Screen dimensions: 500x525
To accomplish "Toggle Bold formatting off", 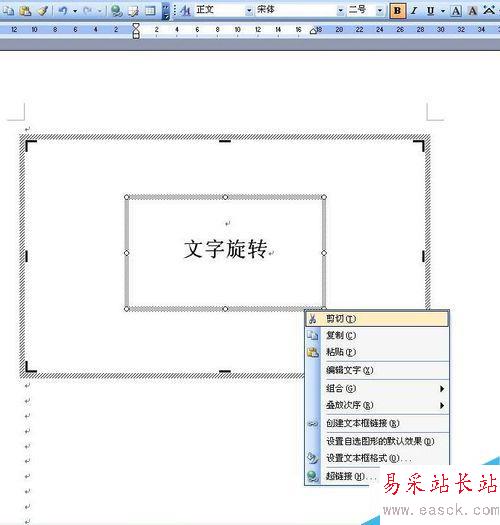I will pyautogui.click(x=397, y=11).
